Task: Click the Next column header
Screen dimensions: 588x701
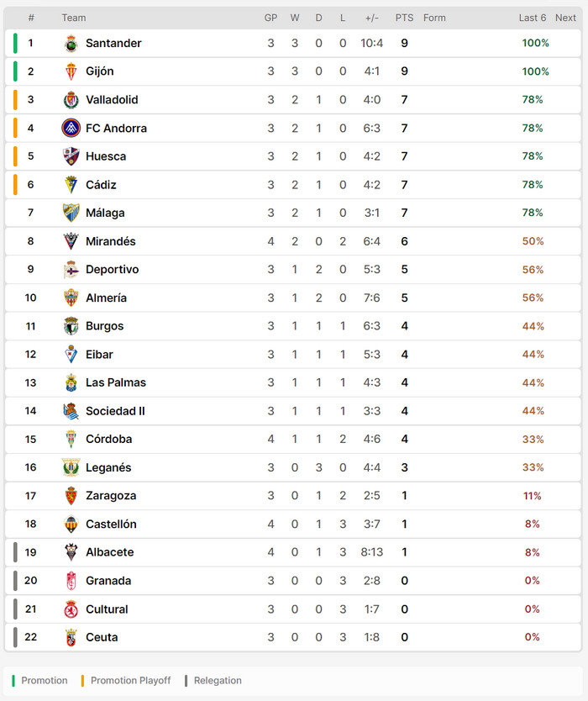Action: pos(565,18)
